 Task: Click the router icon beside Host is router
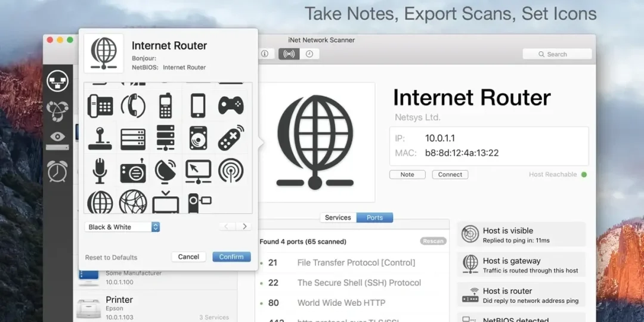[x=470, y=295]
